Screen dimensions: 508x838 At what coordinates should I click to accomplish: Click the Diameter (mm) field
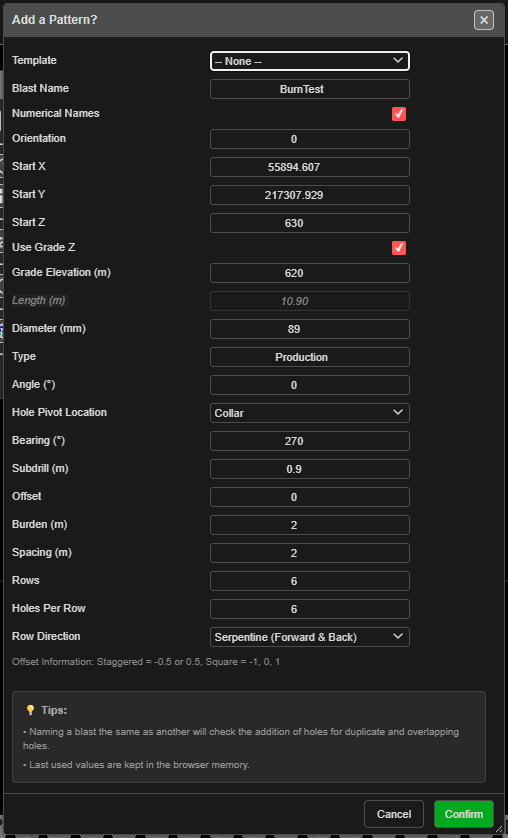coord(310,329)
